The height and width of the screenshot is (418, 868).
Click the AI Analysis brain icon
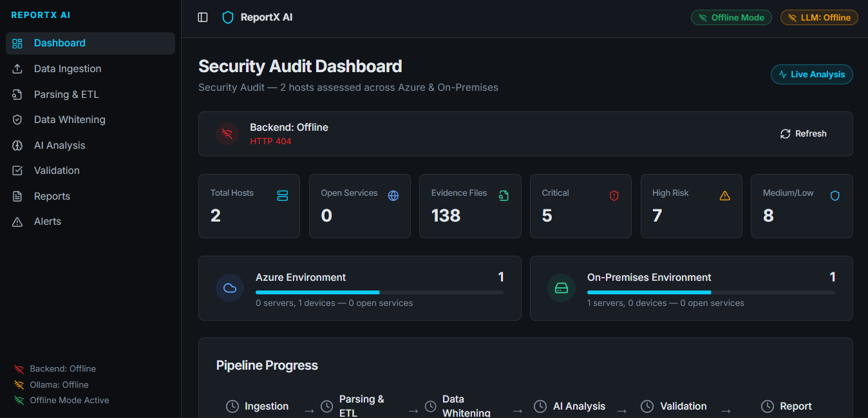[x=17, y=146]
